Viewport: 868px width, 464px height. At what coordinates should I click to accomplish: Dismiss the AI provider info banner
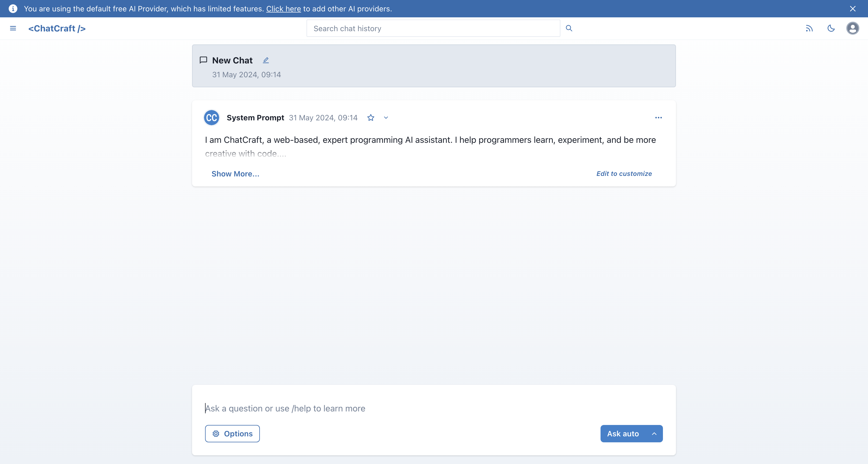pos(853,9)
